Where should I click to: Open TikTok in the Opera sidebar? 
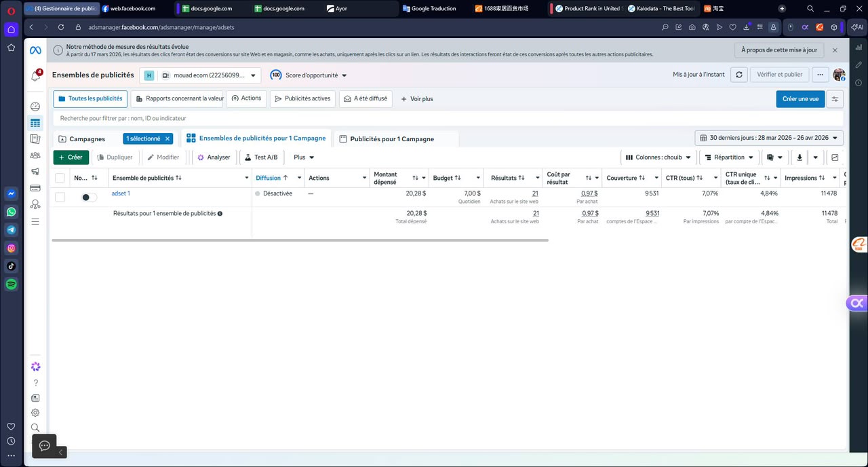[x=12, y=266]
